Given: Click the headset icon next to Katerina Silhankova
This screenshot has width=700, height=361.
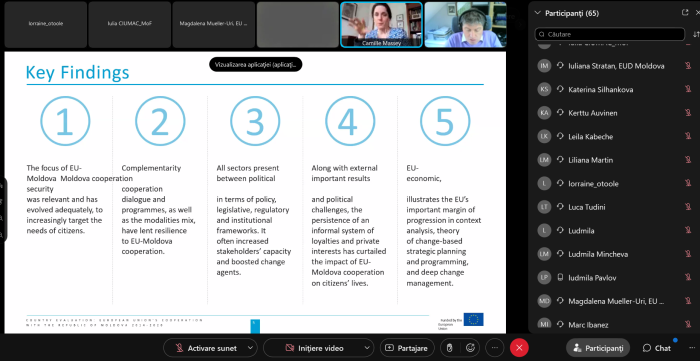Looking at the screenshot, I should pos(560,89).
